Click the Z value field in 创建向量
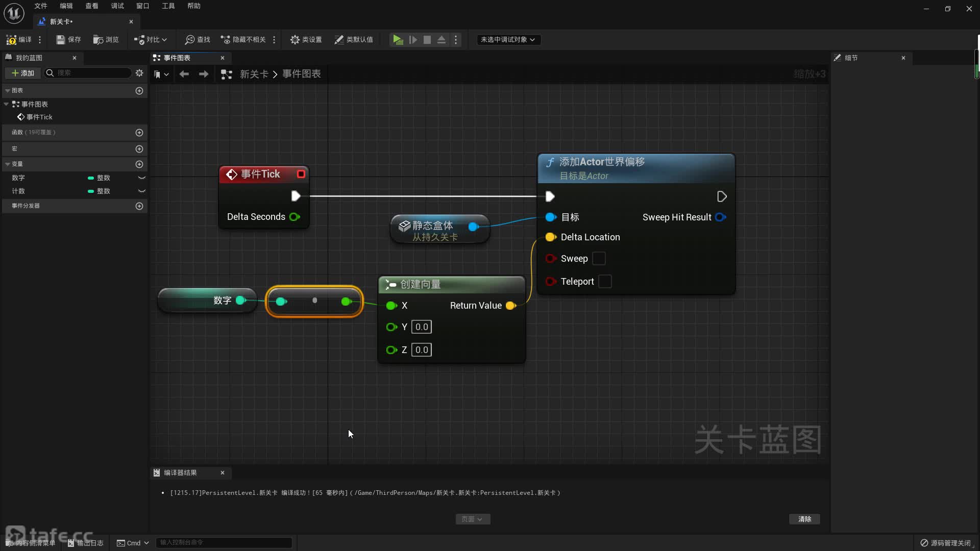 [422, 350]
